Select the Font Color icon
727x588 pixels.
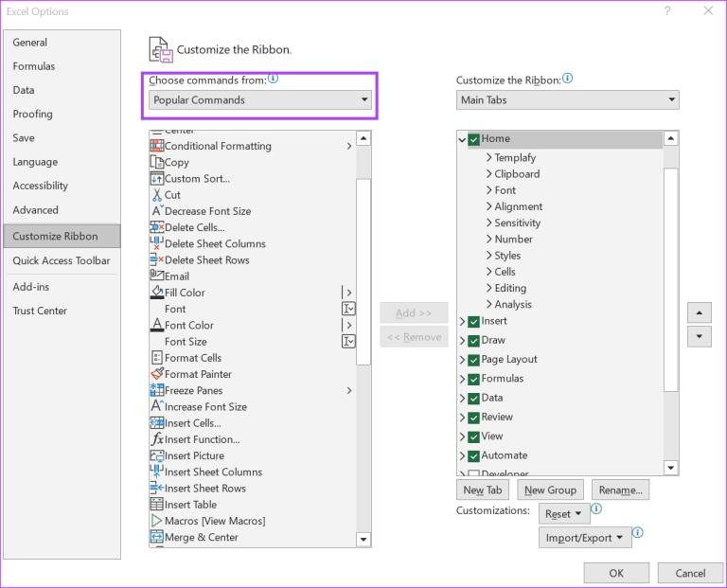point(157,325)
